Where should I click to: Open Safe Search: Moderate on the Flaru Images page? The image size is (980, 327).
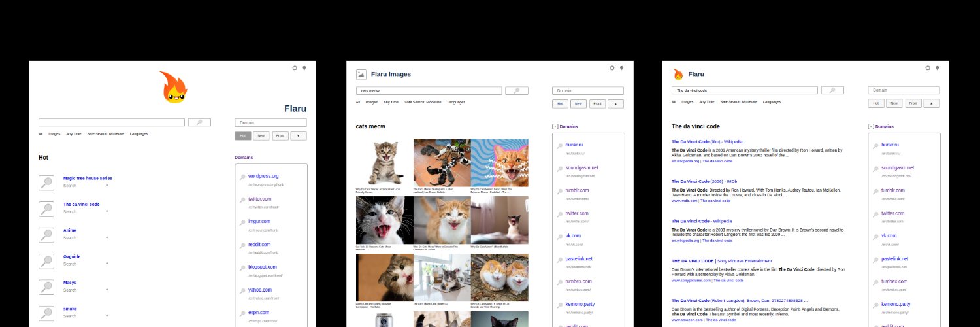pyautogui.click(x=423, y=102)
